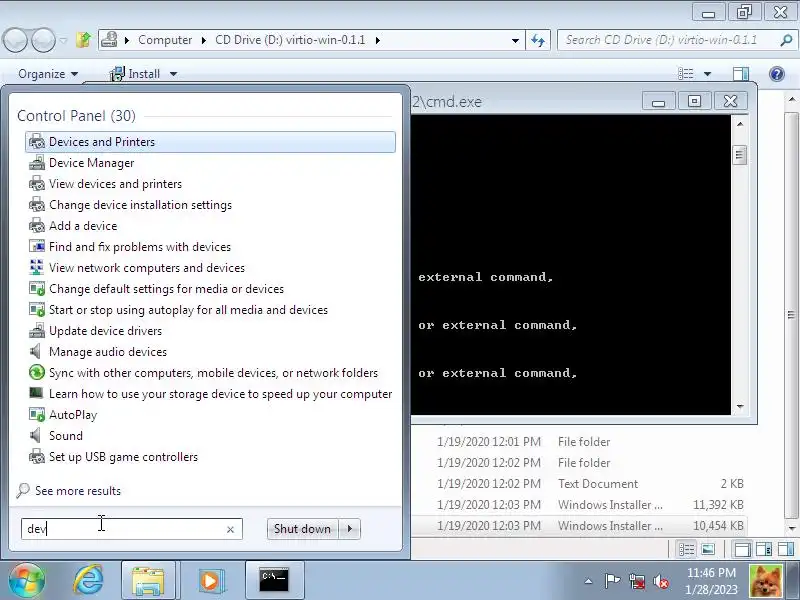
Task: Expand the arrow after CD Drive breadcrumb
Action: point(378,40)
